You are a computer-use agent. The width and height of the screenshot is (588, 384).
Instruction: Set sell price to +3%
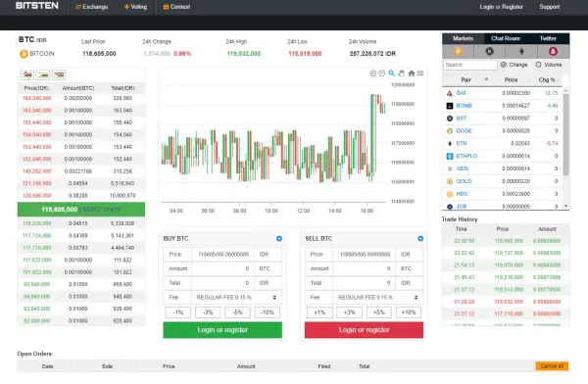[349, 312]
